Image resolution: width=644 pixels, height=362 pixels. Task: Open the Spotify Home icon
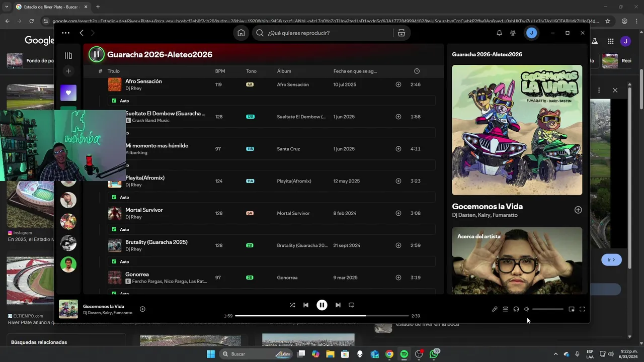pos(241,33)
